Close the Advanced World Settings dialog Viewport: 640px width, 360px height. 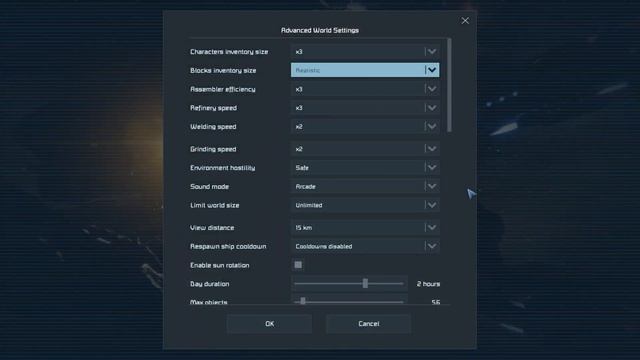click(465, 20)
